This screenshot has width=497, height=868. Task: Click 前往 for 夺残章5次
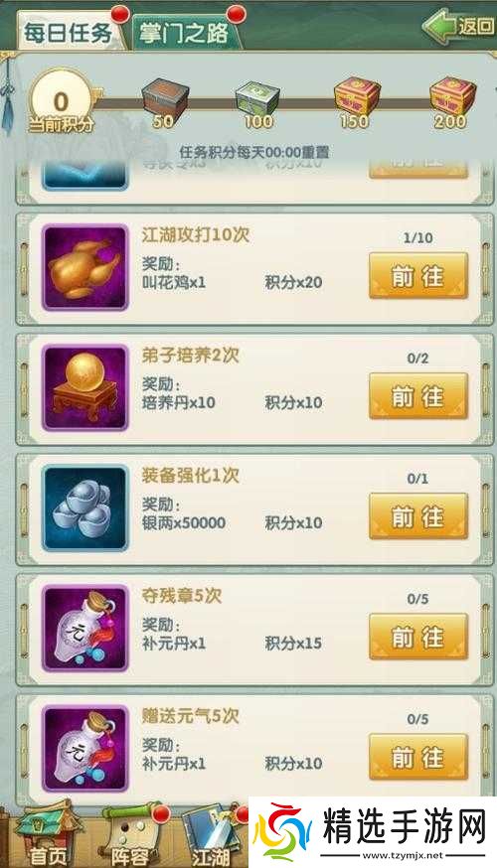coord(418,637)
